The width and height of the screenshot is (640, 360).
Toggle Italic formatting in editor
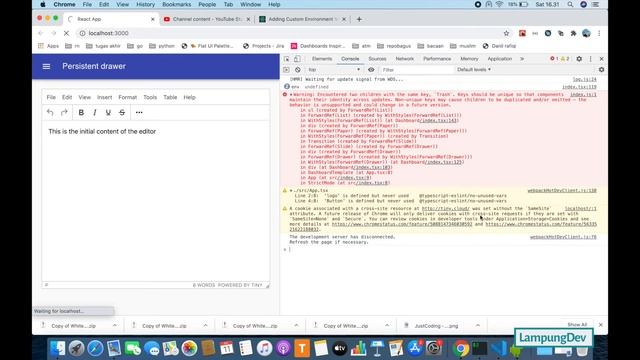click(95, 112)
